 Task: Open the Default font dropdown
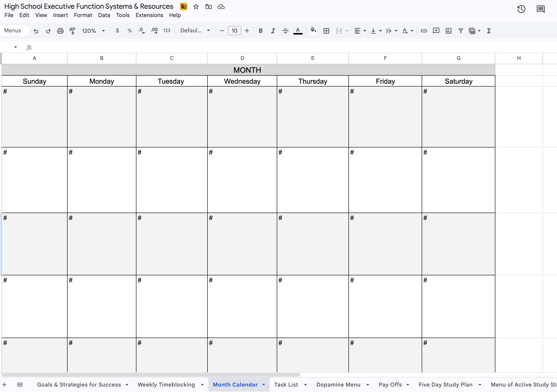(x=195, y=31)
